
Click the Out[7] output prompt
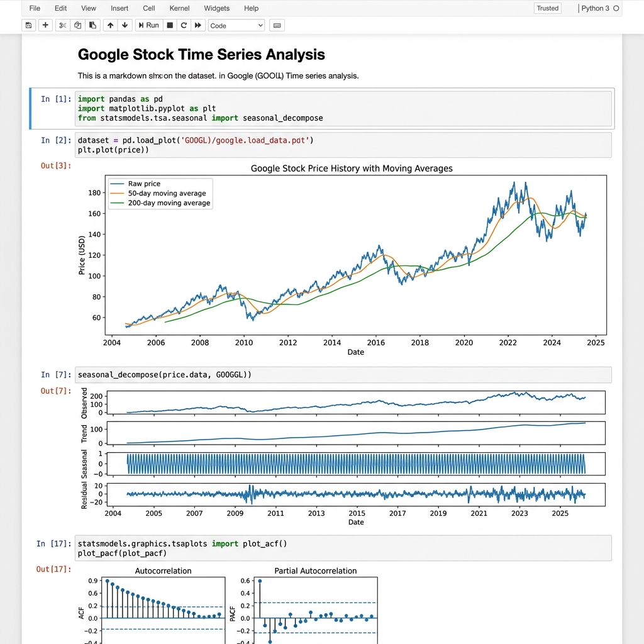pyautogui.click(x=56, y=391)
